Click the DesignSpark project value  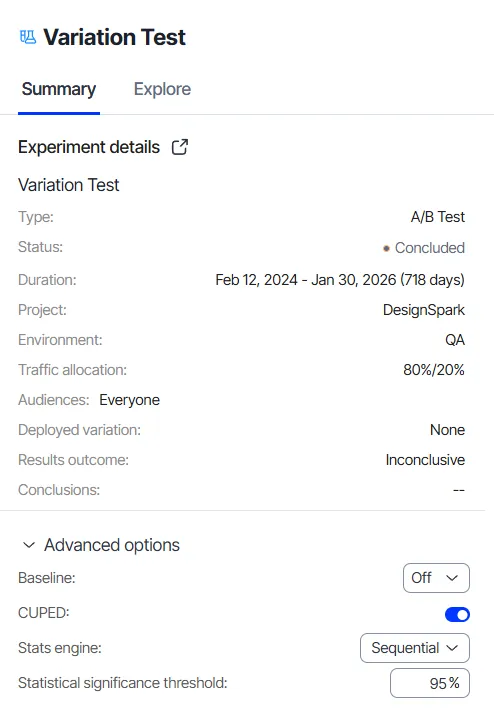click(x=423, y=310)
